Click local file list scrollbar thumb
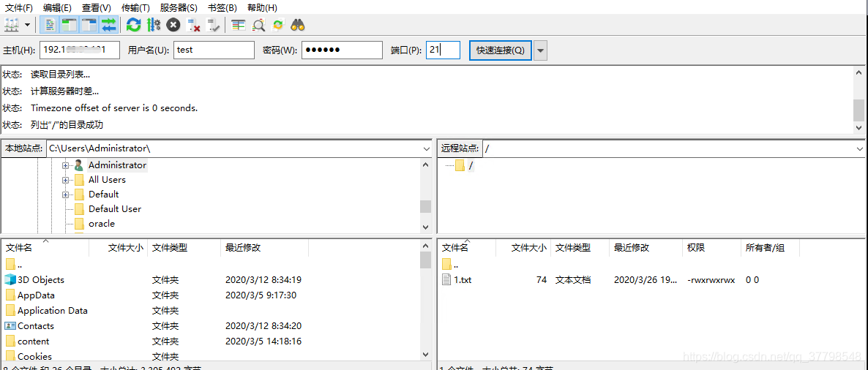 click(425, 260)
